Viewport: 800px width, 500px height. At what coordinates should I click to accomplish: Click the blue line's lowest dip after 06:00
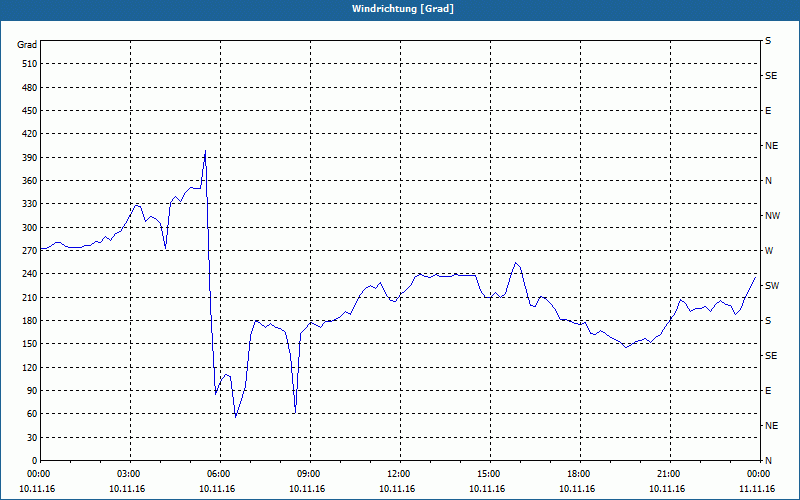point(236,416)
